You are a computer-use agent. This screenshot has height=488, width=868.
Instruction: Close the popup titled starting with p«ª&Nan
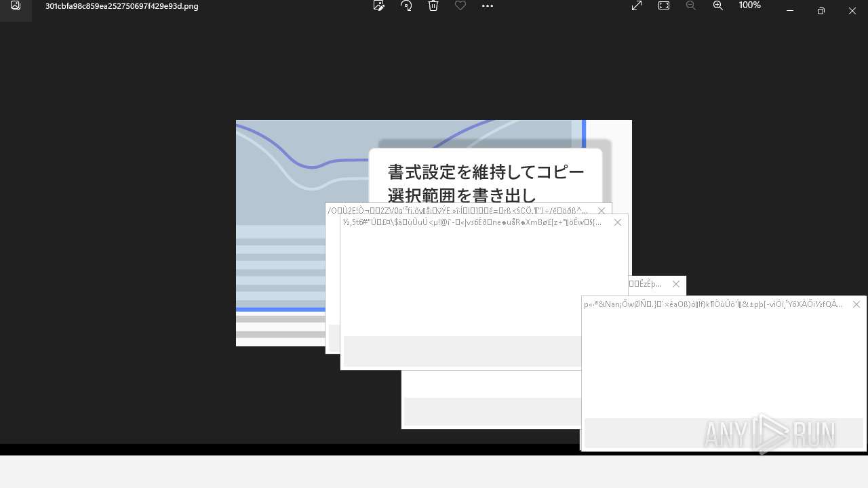(x=856, y=304)
